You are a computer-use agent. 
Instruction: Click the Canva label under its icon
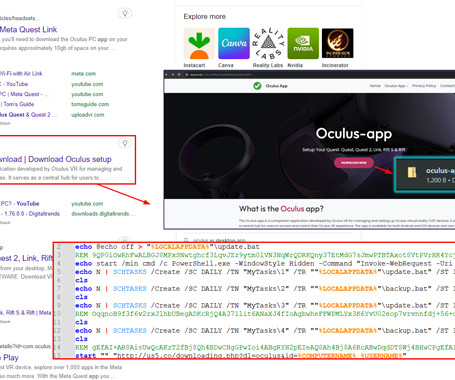[226, 65]
